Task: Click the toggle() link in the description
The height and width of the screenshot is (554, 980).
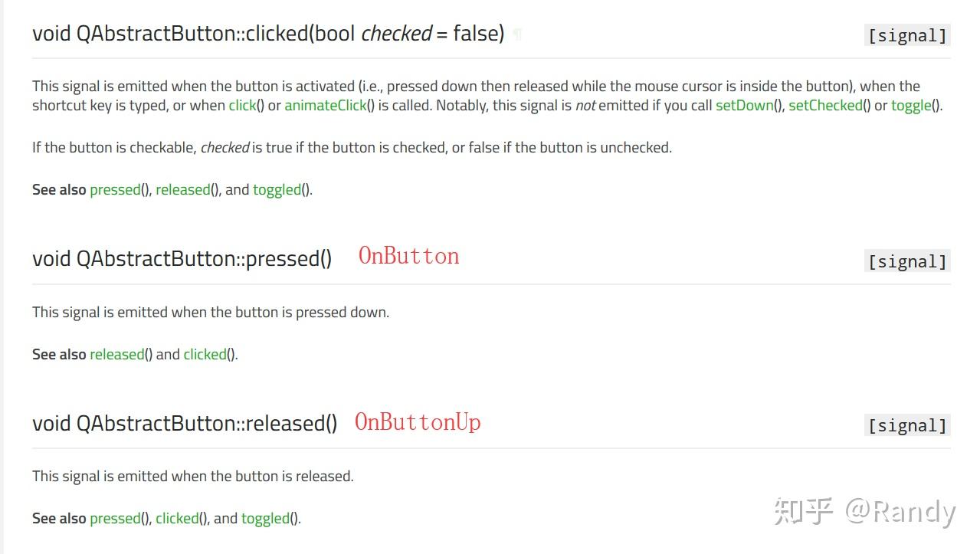Action: click(911, 106)
